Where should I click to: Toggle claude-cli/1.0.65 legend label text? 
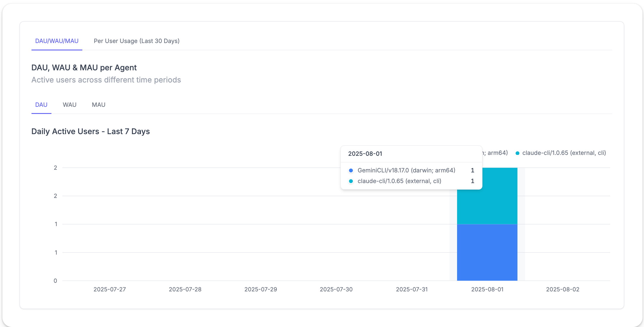[564, 153]
